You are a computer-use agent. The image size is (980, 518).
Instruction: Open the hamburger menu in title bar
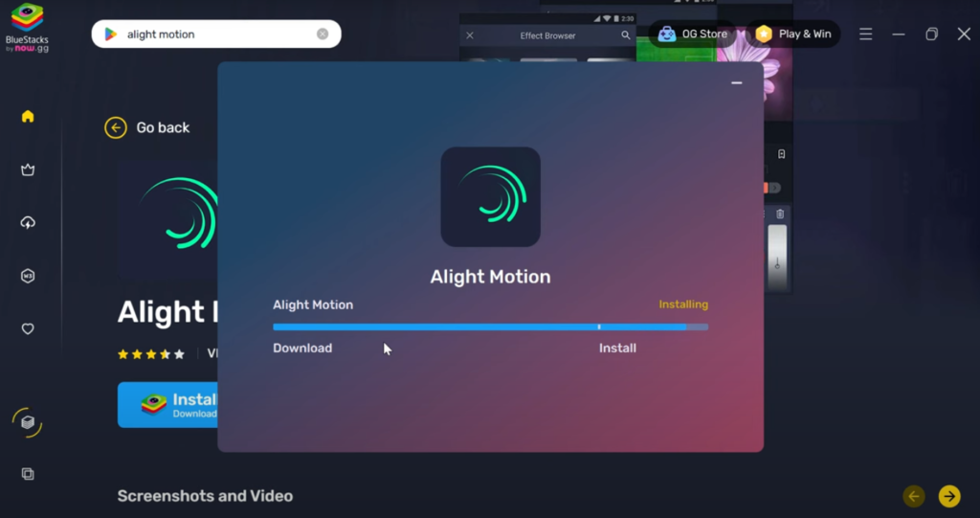pyautogui.click(x=865, y=34)
